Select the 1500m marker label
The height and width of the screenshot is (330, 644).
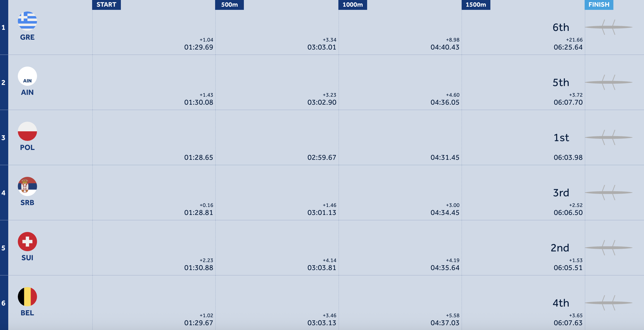click(x=476, y=5)
